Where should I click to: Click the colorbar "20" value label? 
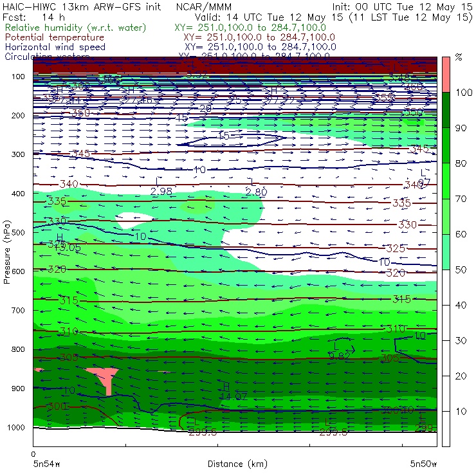(461, 376)
